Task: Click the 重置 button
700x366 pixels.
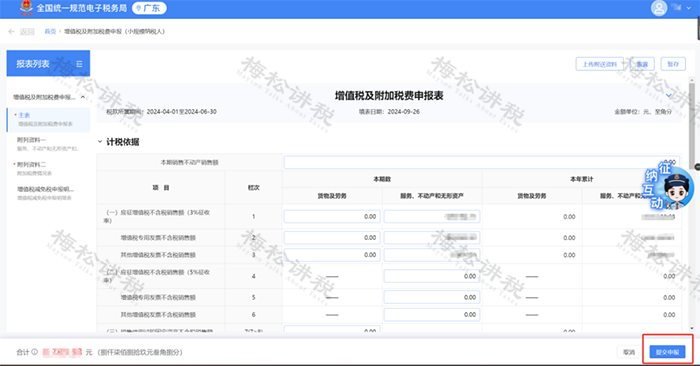Action: point(642,64)
